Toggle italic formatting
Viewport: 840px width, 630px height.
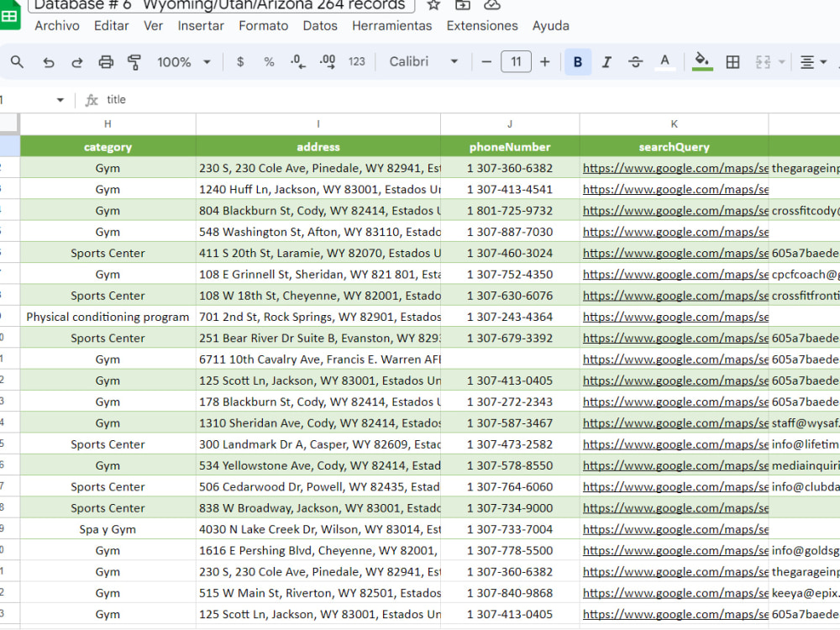click(606, 62)
